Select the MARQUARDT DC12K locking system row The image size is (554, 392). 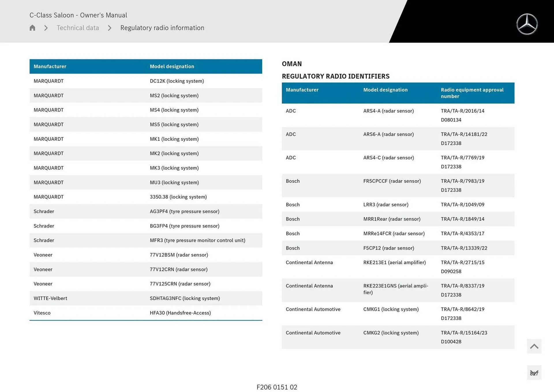pyautogui.click(x=146, y=81)
